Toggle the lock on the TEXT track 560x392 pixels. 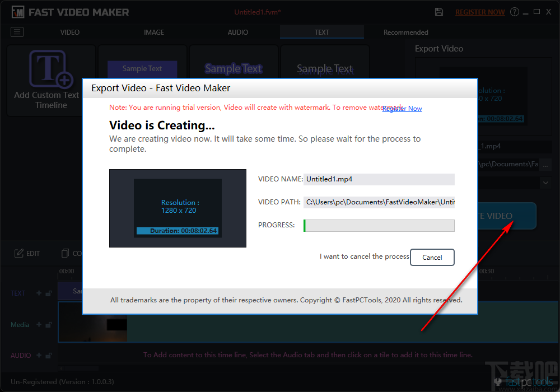[x=49, y=293]
